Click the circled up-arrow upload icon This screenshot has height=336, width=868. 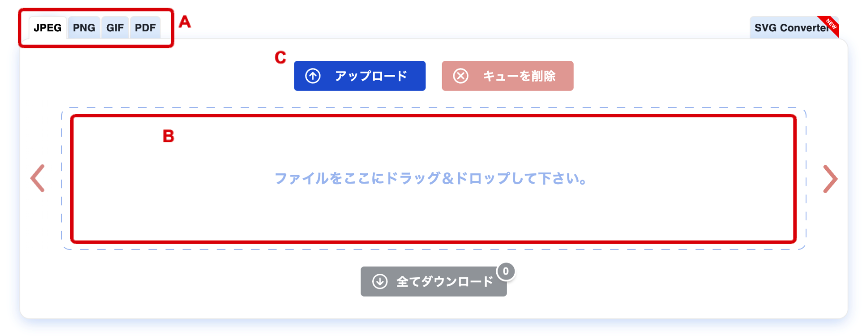point(312,76)
